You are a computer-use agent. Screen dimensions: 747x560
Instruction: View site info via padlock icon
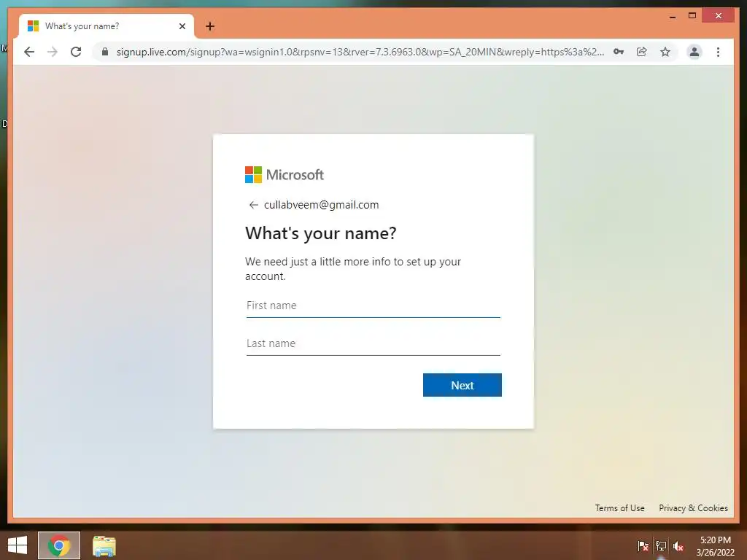105,52
